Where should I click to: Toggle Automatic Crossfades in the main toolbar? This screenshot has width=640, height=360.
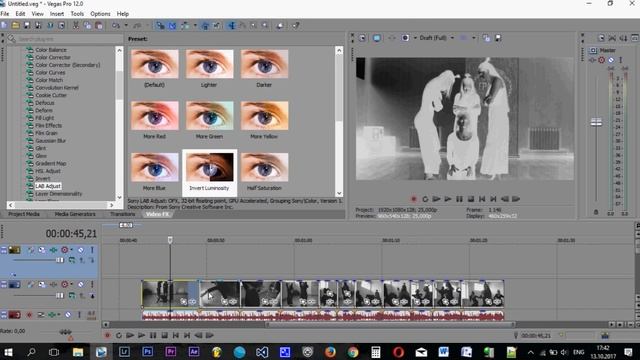[172, 25]
